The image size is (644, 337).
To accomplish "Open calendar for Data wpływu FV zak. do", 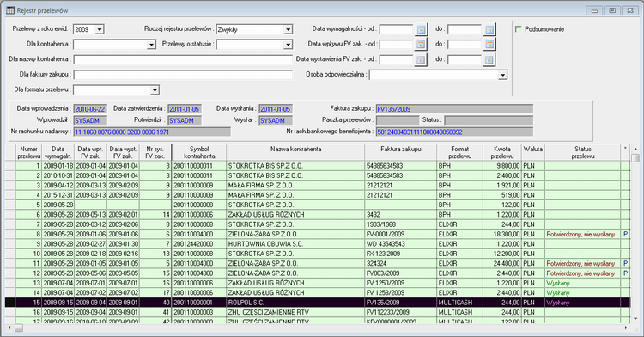I will pyautogui.click(x=489, y=44).
